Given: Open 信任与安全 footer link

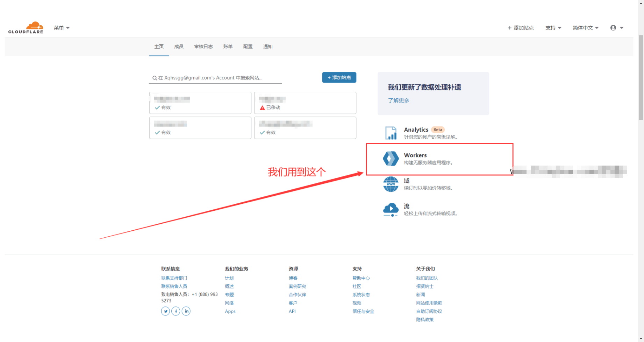Looking at the screenshot, I should [x=363, y=311].
